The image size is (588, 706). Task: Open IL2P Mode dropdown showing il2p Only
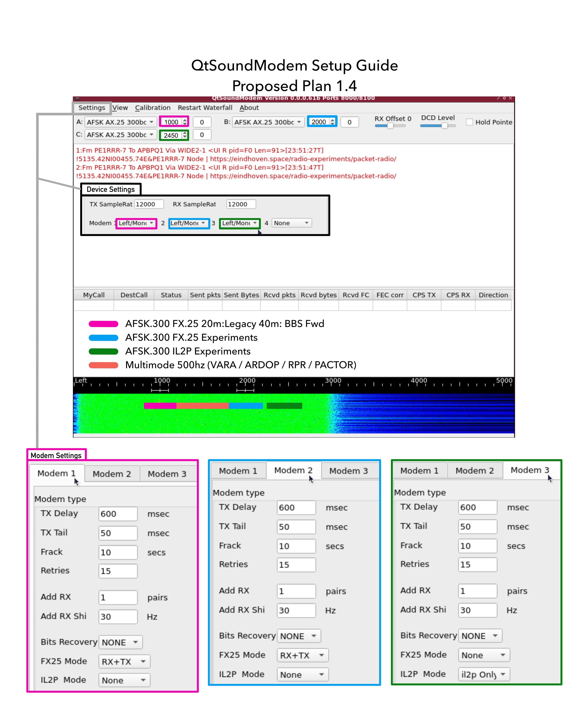point(484,674)
